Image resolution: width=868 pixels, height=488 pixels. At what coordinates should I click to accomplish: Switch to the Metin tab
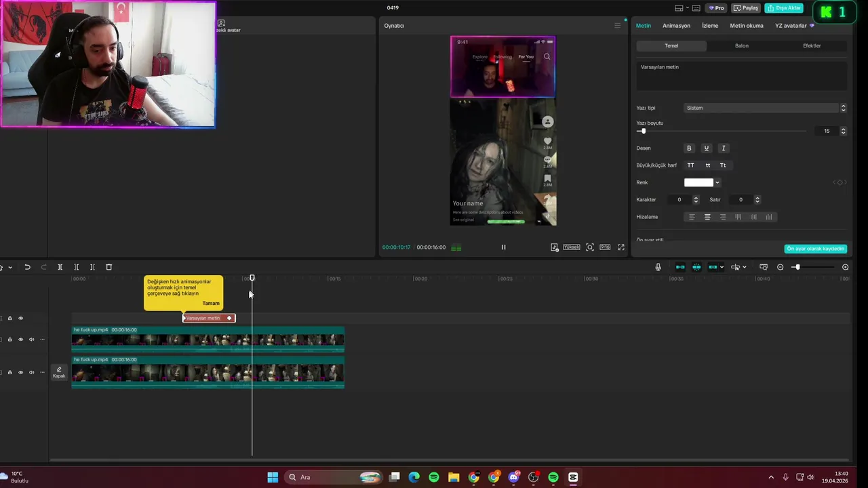pos(644,26)
